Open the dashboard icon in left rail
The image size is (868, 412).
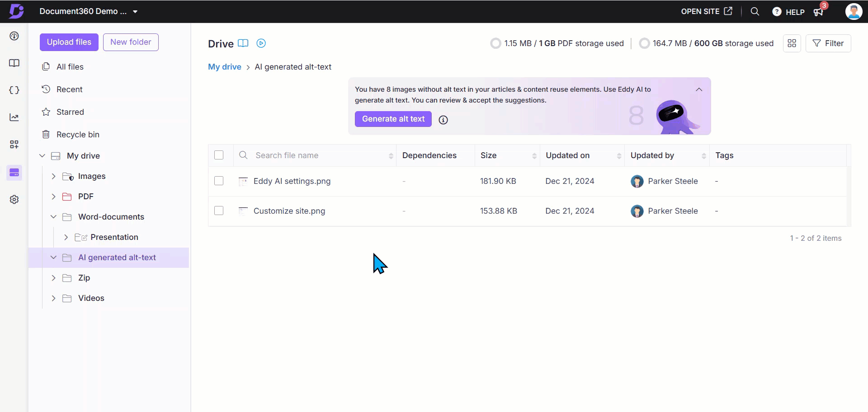14,36
